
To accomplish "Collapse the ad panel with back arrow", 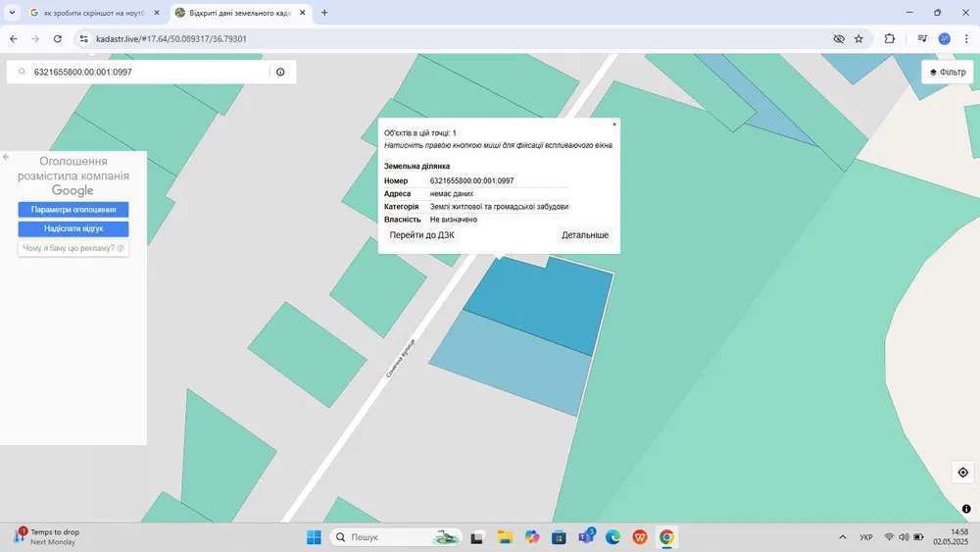I will click(6, 157).
